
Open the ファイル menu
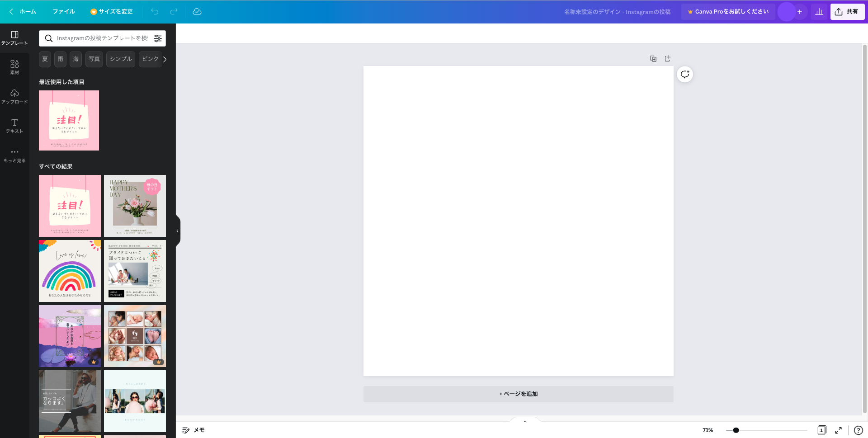64,12
